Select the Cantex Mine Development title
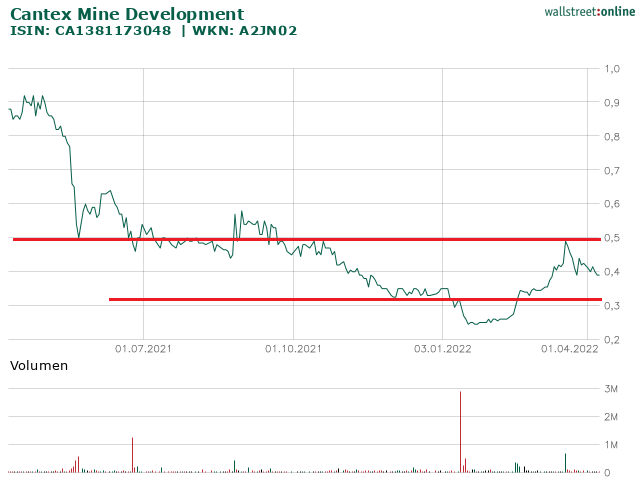 coord(127,14)
